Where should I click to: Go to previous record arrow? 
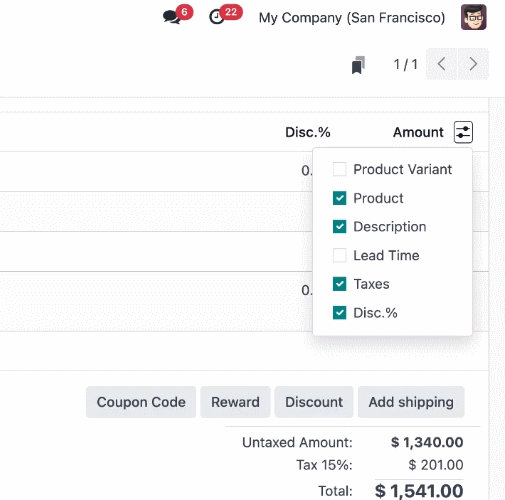(x=442, y=64)
